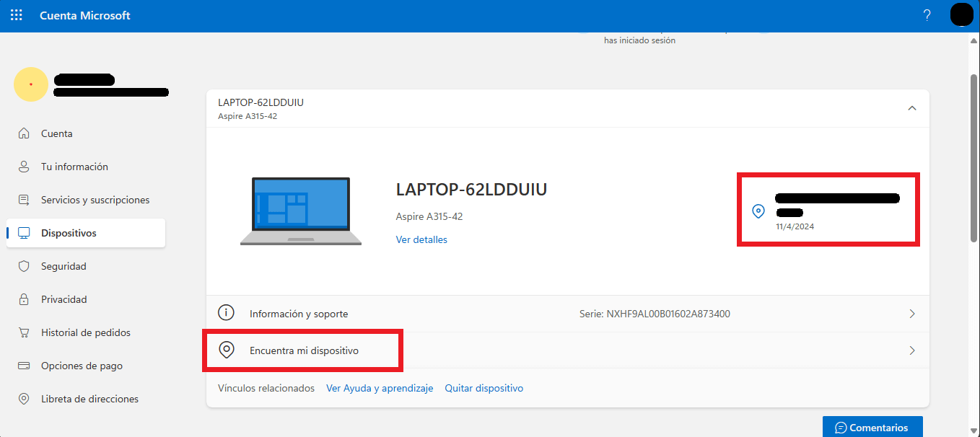
Task: Click the Cuenta Microsoft header title
Action: (x=85, y=15)
